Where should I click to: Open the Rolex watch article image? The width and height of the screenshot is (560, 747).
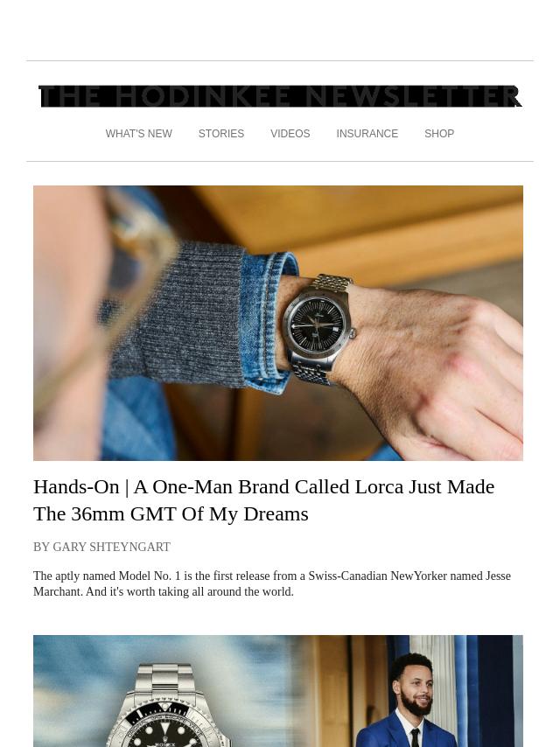pyautogui.click(x=278, y=691)
